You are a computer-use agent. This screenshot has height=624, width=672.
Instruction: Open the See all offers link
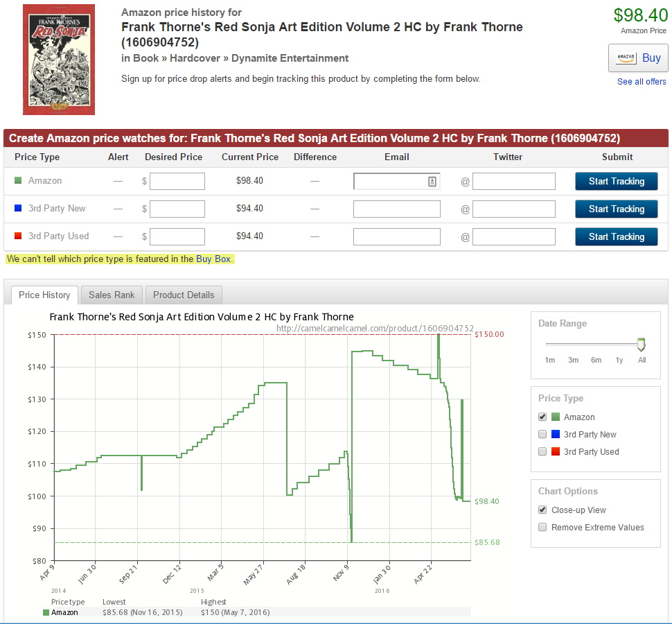[x=642, y=82]
